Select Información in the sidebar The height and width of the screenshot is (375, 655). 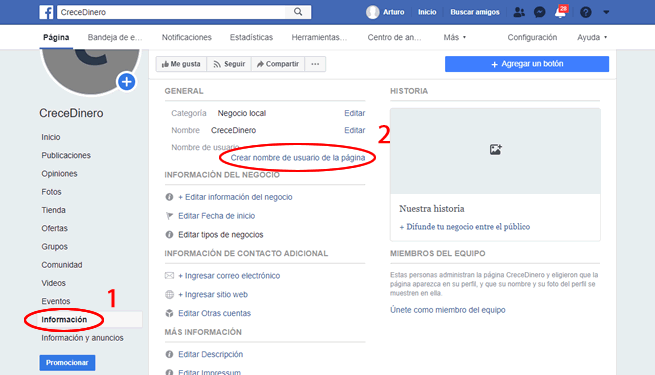[64, 319]
